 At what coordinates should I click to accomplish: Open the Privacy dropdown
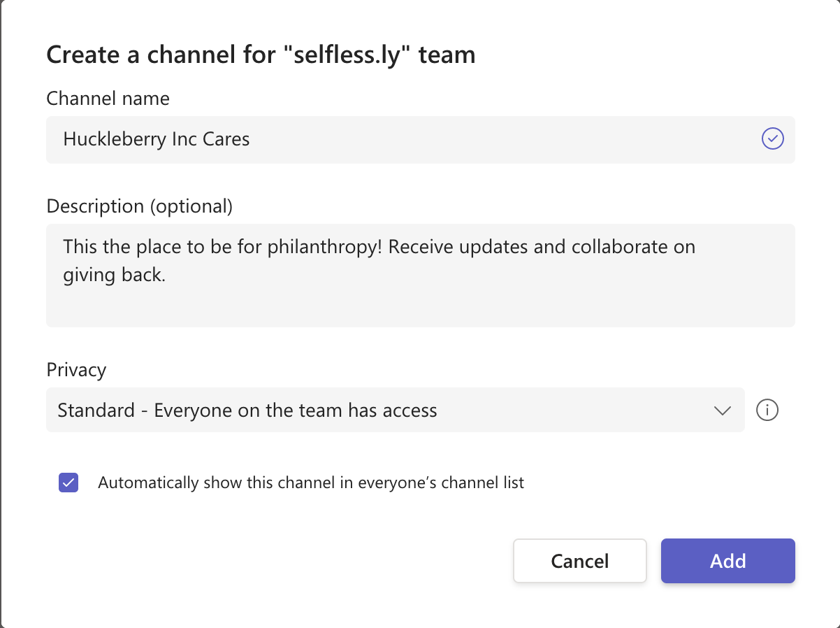(395, 410)
